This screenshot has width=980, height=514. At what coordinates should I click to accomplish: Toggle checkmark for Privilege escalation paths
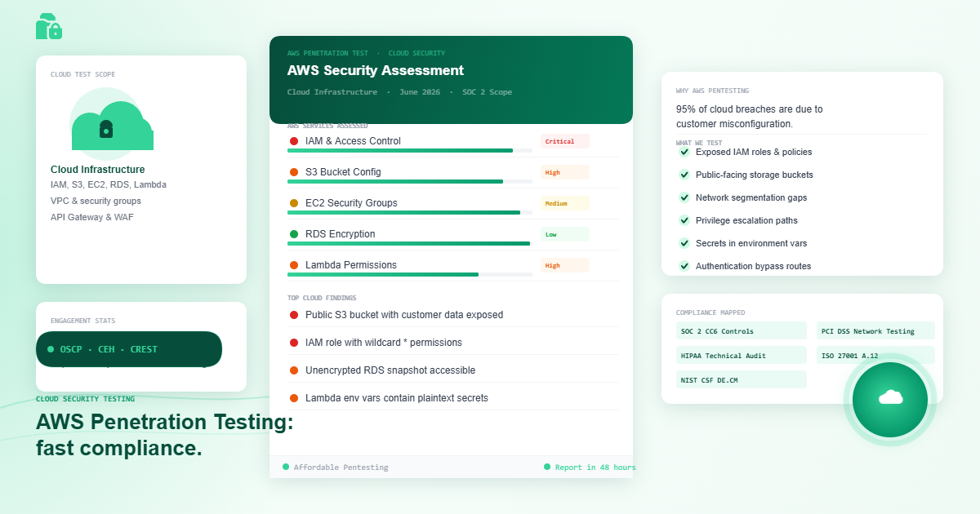[684, 220]
